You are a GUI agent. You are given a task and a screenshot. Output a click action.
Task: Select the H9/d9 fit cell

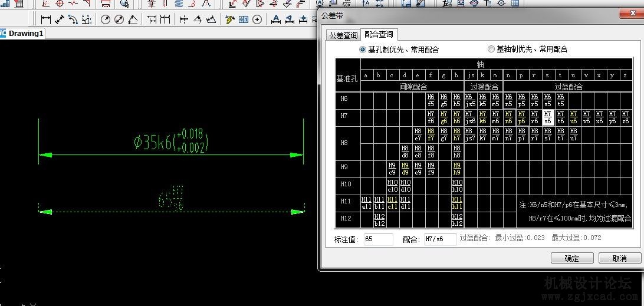405,169
